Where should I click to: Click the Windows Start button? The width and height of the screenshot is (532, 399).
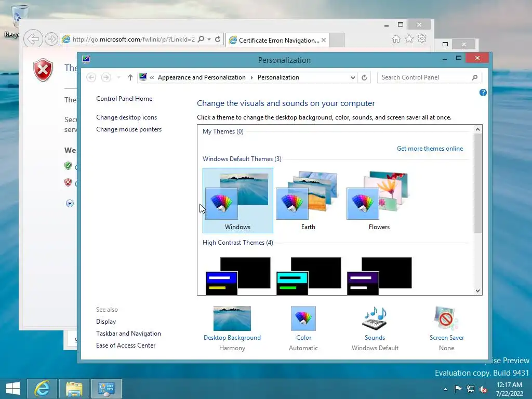13,389
